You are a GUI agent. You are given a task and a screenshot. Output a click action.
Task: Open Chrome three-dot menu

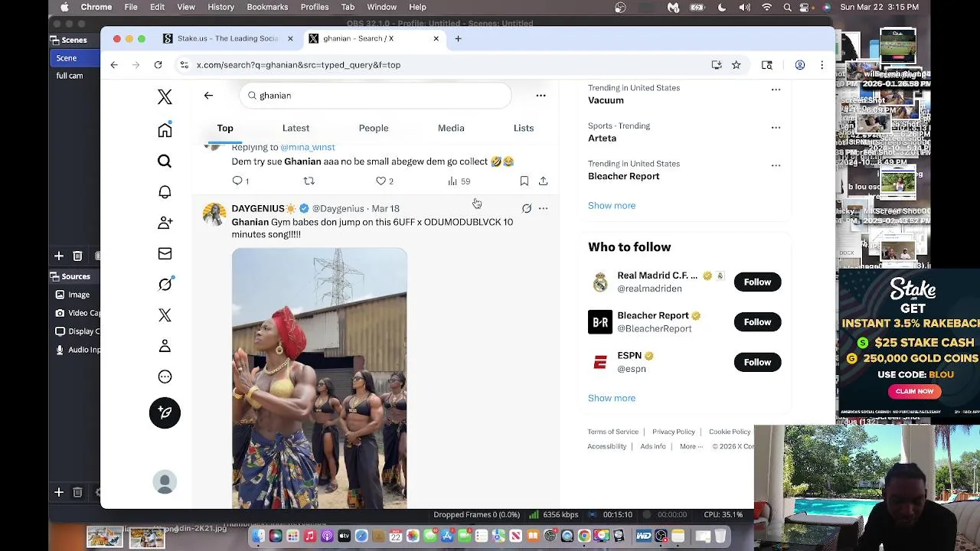click(x=822, y=65)
